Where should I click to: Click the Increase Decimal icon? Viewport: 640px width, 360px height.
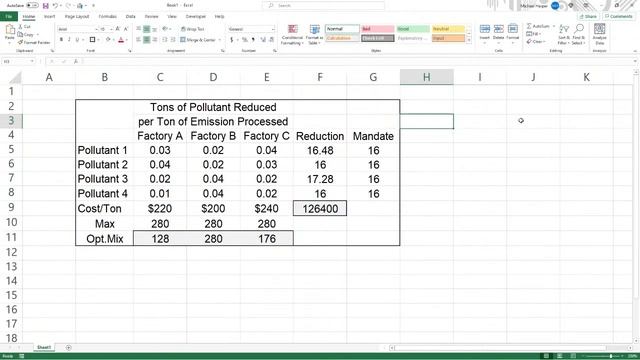pyautogui.click(x=263, y=40)
